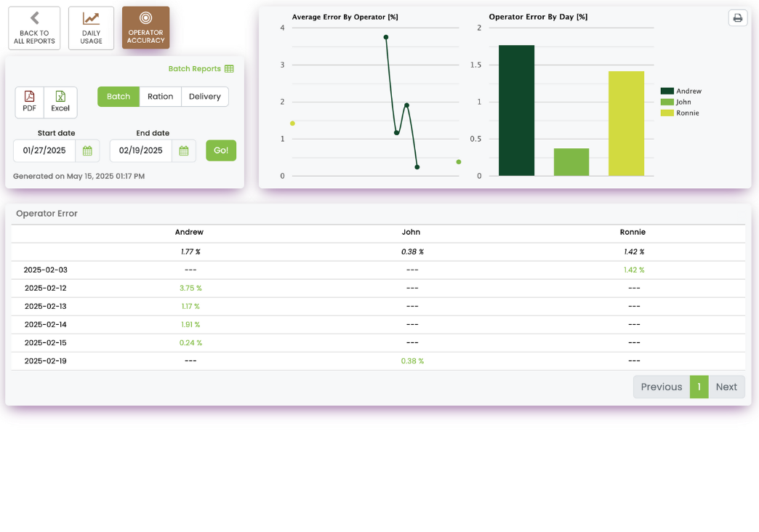Open Ronnie's 1.42% error value for 2025-02-03
Image resolution: width=759 pixels, height=532 pixels.
(633, 269)
